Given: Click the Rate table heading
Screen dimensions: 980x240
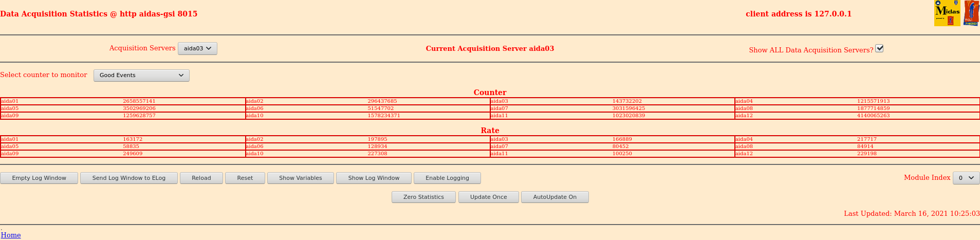Looking at the screenshot, I should pos(490,131).
